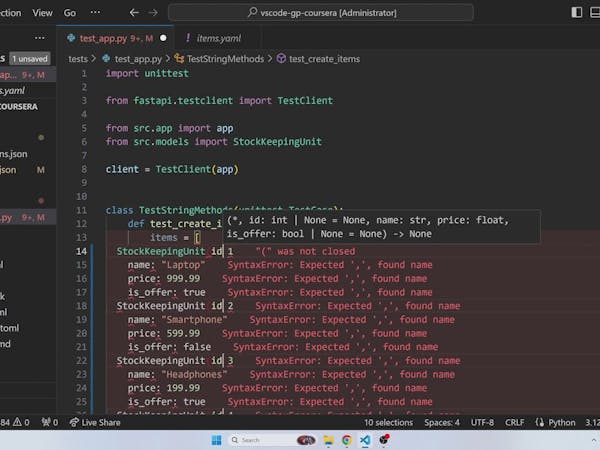600x450 pixels.
Task: Open the Windows Start menu
Action: point(217,440)
